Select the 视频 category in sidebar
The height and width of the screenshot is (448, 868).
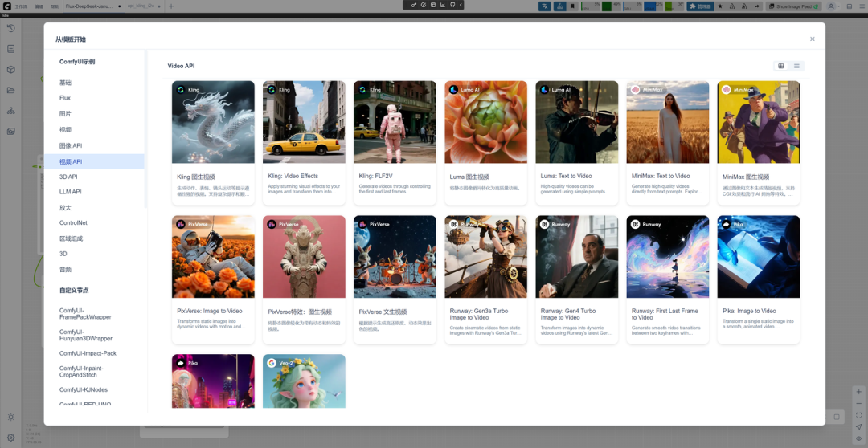[94, 129]
